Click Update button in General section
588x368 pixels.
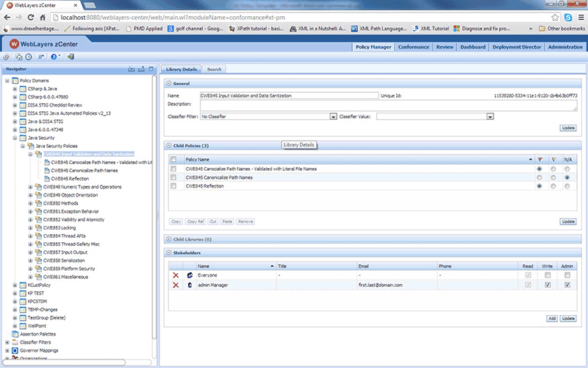point(568,127)
